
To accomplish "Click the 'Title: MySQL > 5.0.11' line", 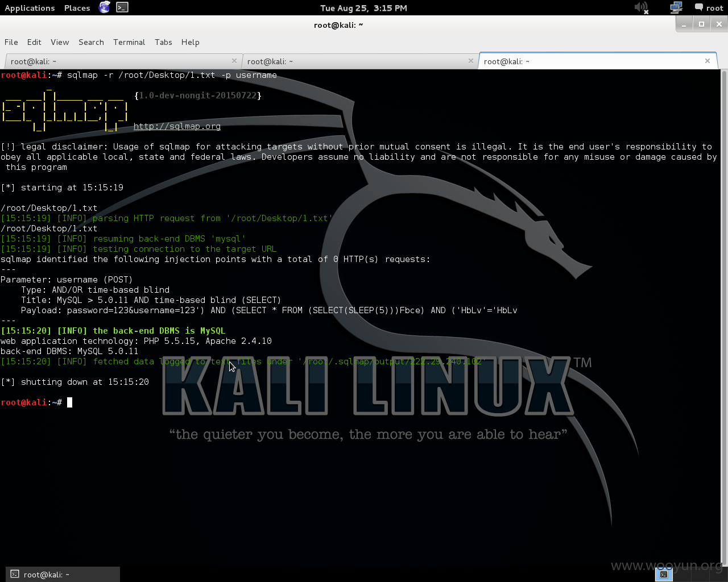I will point(151,300).
